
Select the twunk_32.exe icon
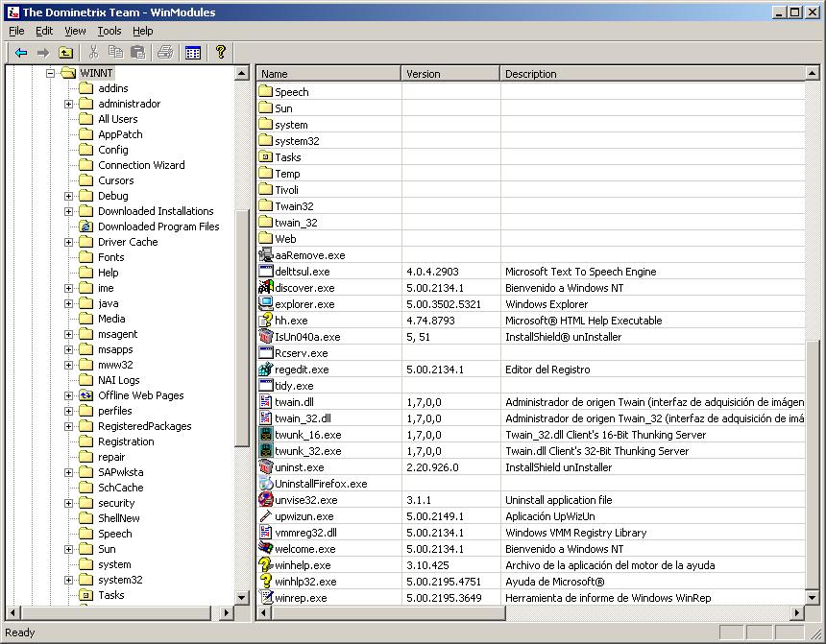(x=265, y=451)
